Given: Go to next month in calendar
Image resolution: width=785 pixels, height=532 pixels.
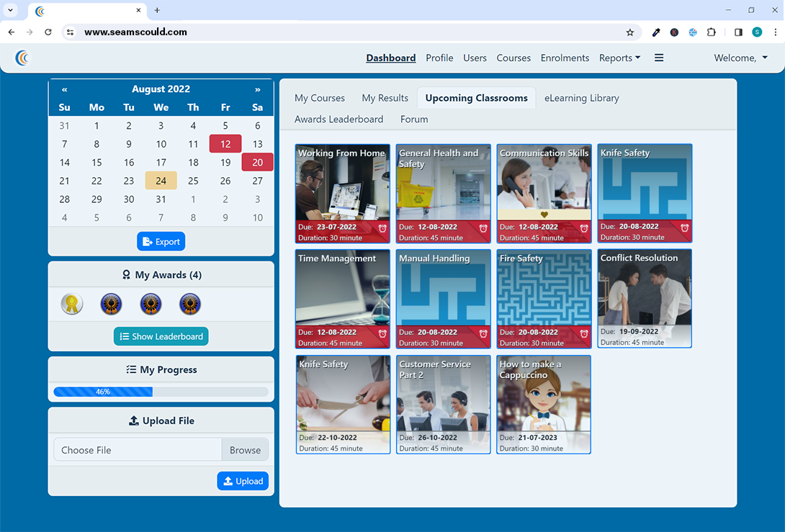Looking at the screenshot, I should tap(257, 89).
